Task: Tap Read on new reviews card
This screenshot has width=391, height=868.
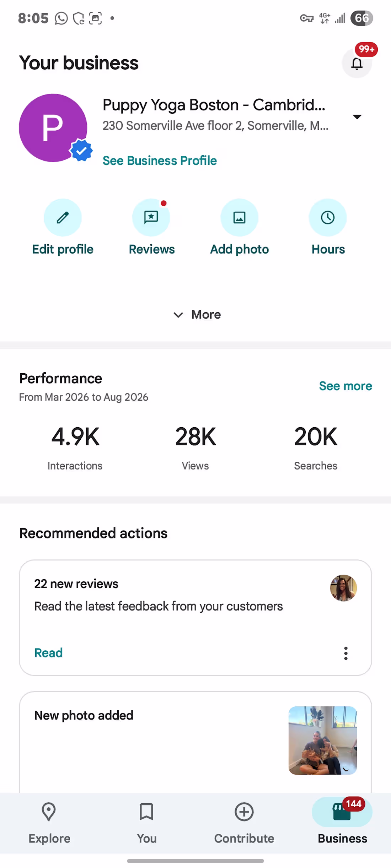Action: tap(48, 653)
